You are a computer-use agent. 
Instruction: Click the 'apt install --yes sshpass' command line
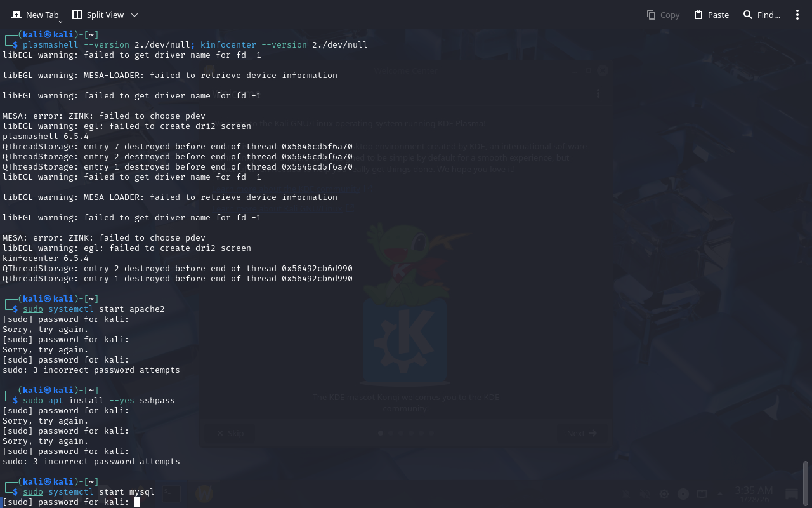[x=111, y=401]
